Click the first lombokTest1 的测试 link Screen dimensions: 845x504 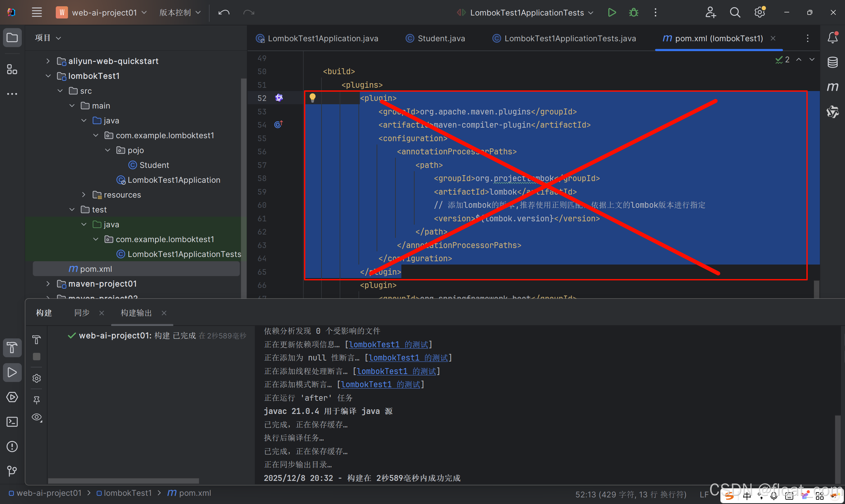click(x=389, y=344)
